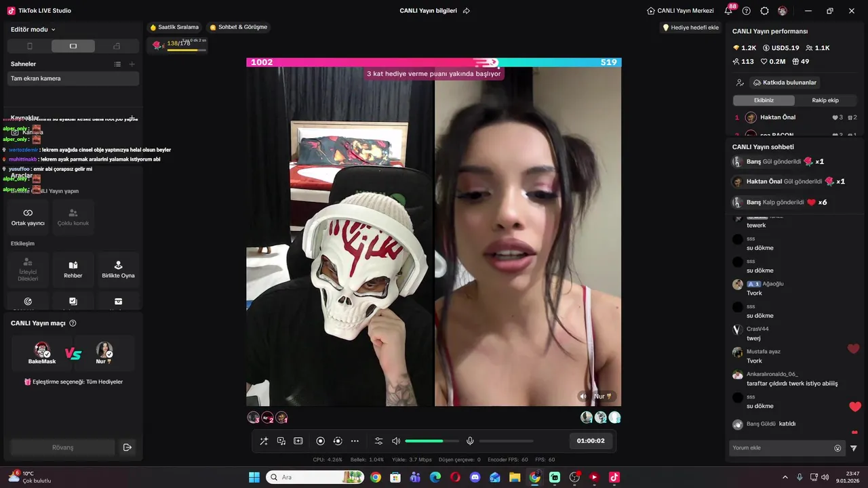Click the clip capture icon in control bar
Screen dimensions: 868x488
(x=298, y=441)
